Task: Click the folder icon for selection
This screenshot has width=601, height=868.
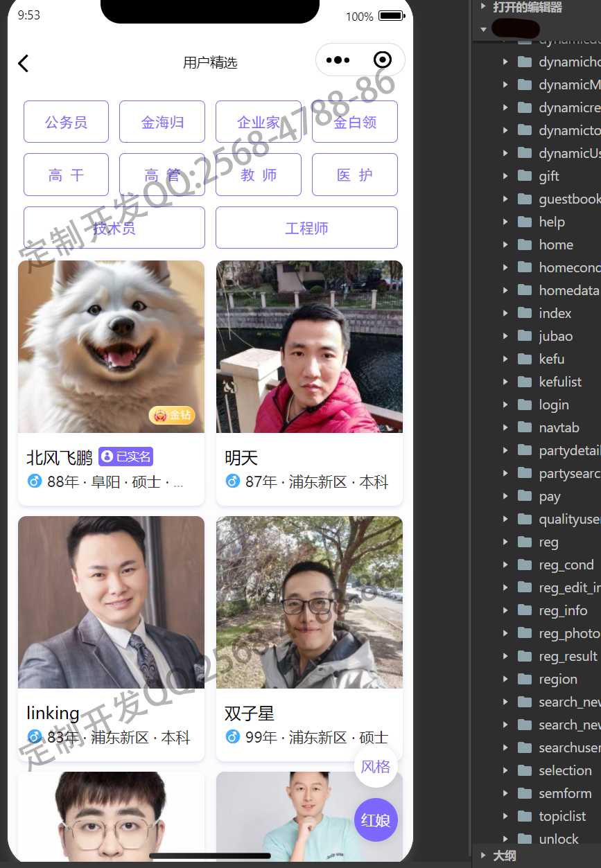Action: [525, 770]
